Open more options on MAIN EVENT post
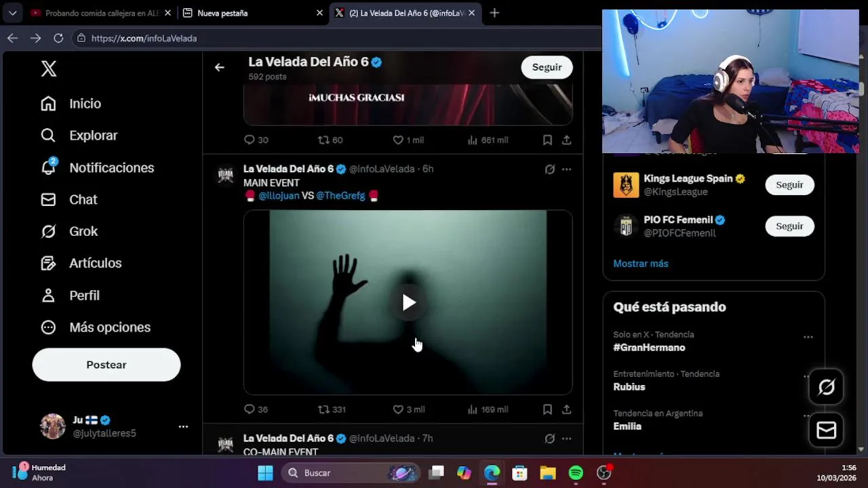 (x=566, y=169)
